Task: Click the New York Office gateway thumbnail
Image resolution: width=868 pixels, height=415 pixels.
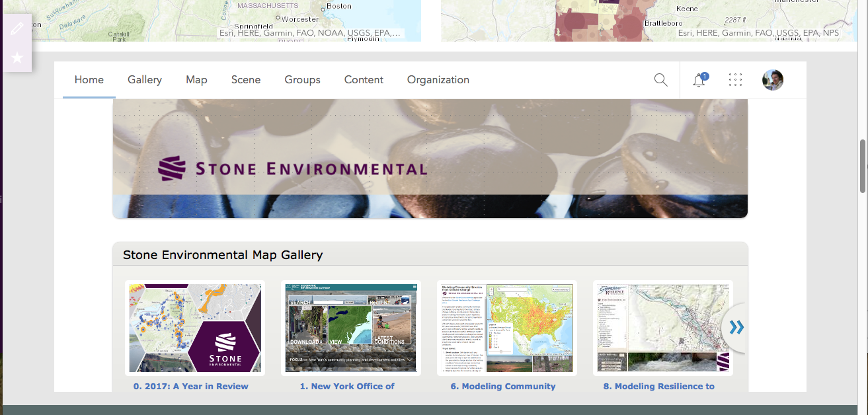Action: coord(351,328)
